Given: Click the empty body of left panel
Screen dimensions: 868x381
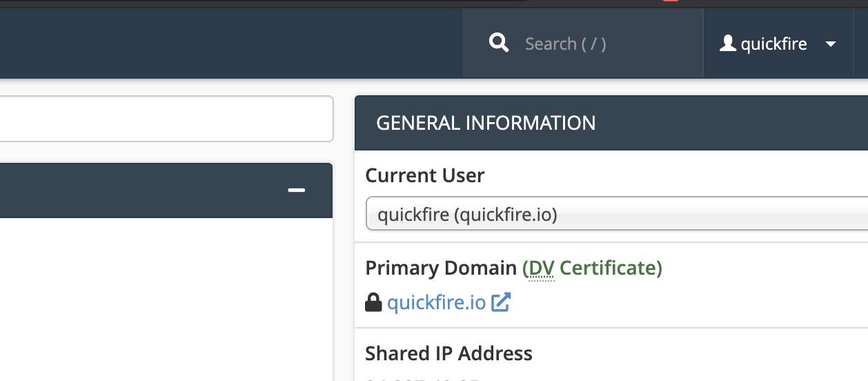Looking at the screenshot, I should (x=166, y=297).
